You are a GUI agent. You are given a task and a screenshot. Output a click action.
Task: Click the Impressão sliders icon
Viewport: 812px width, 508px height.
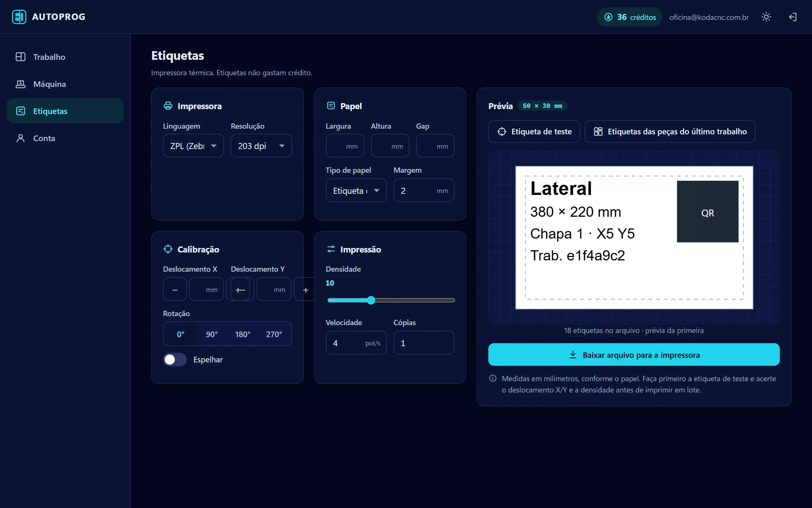[331, 249]
